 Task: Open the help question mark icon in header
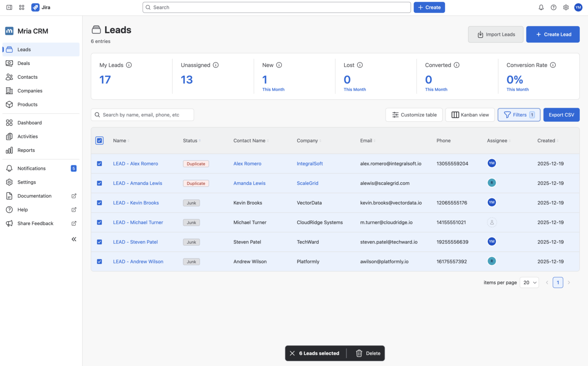click(x=553, y=7)
